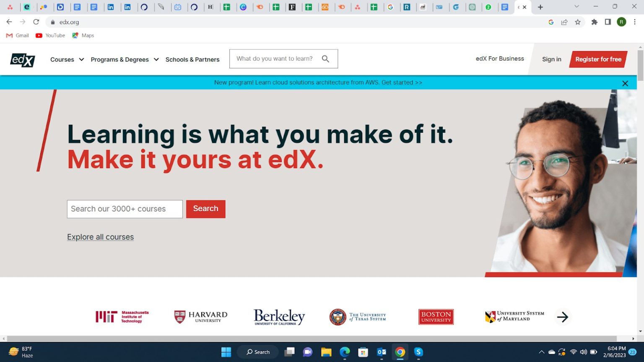Click the Search our 3000+ courses field
644x362 pixels.
(125, 209)
